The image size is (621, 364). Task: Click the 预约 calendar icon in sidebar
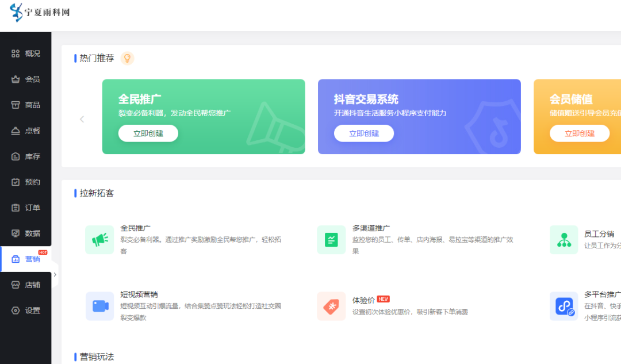click(16, 182)
